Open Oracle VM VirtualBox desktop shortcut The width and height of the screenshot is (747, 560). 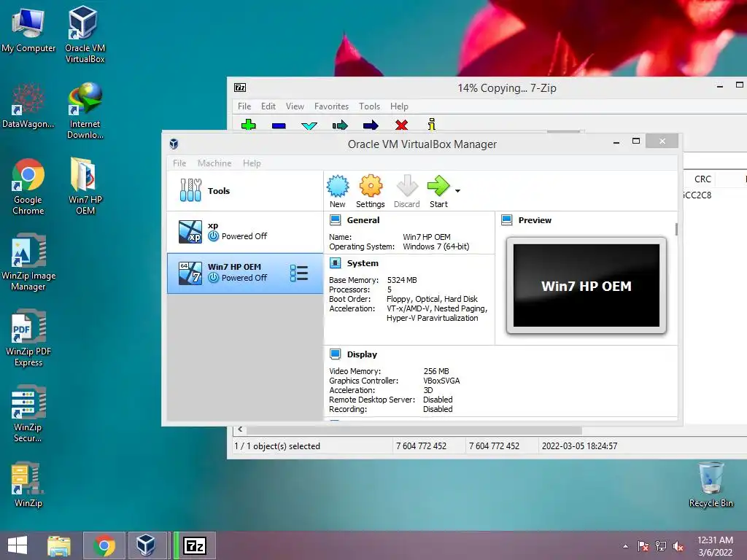click(85, 34)
